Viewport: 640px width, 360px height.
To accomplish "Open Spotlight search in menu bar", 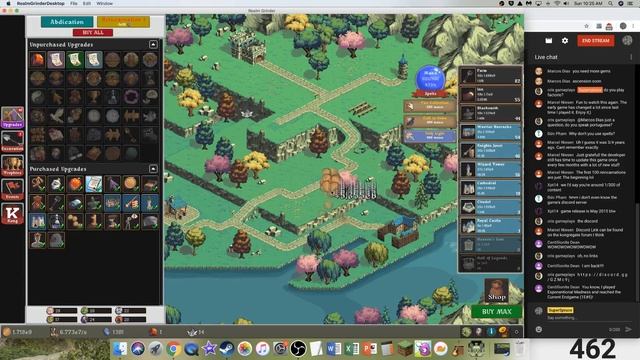I will tap(610, 3).
